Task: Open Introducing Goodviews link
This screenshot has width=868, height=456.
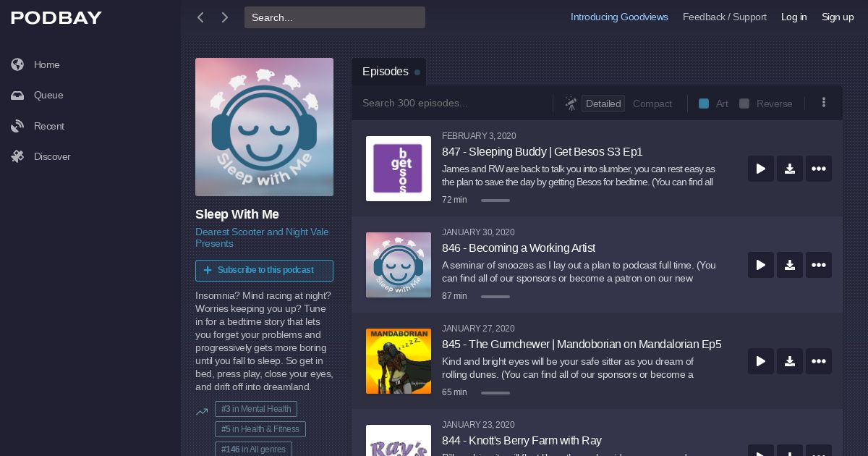Action: click(x=619, y=17)
